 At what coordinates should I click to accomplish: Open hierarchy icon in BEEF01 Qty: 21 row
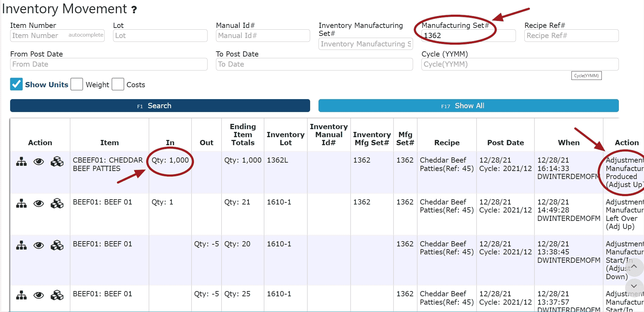[21, 203]
